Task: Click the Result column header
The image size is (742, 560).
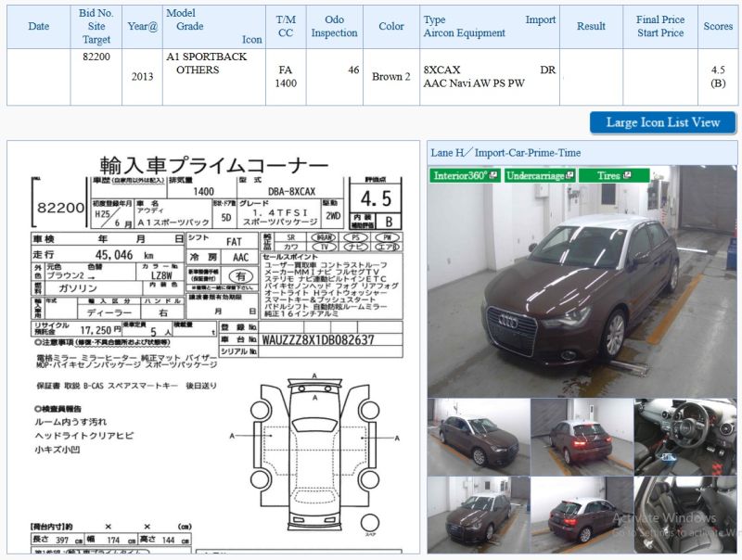Action: pyautogui.click(x=591, y=27)
